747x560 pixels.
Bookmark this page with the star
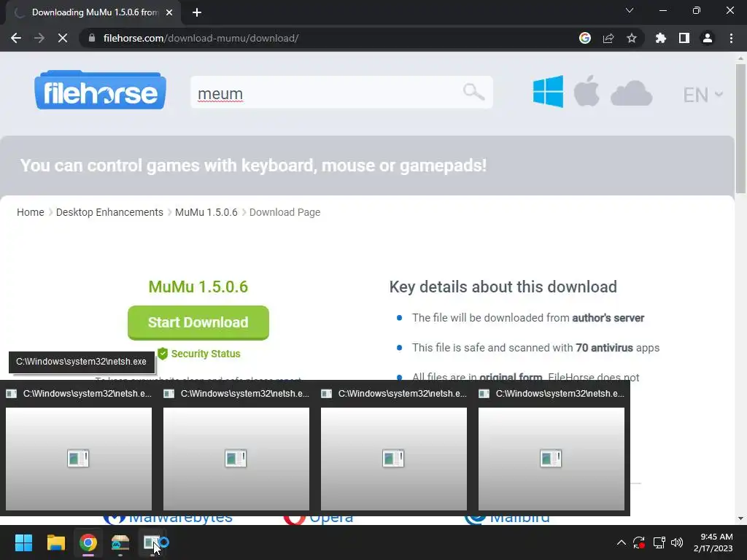(632, 38)
